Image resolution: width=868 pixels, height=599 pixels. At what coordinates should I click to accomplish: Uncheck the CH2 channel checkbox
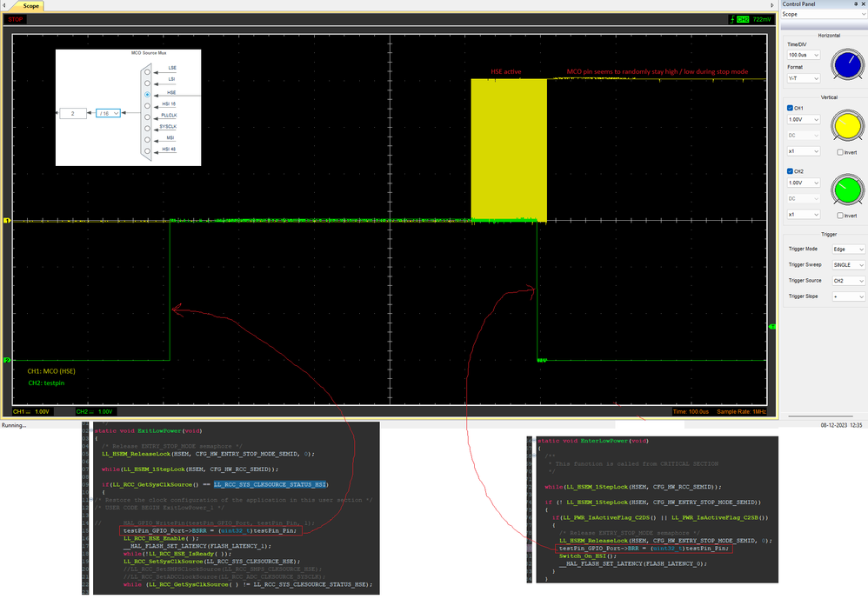pyautogui.click(x=790, y=170)
